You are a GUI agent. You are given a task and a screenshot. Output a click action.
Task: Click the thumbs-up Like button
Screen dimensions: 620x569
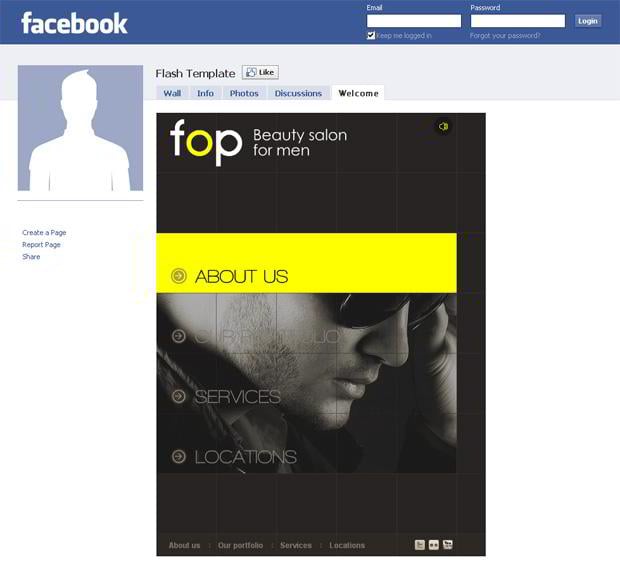click(x=260, y=72)
